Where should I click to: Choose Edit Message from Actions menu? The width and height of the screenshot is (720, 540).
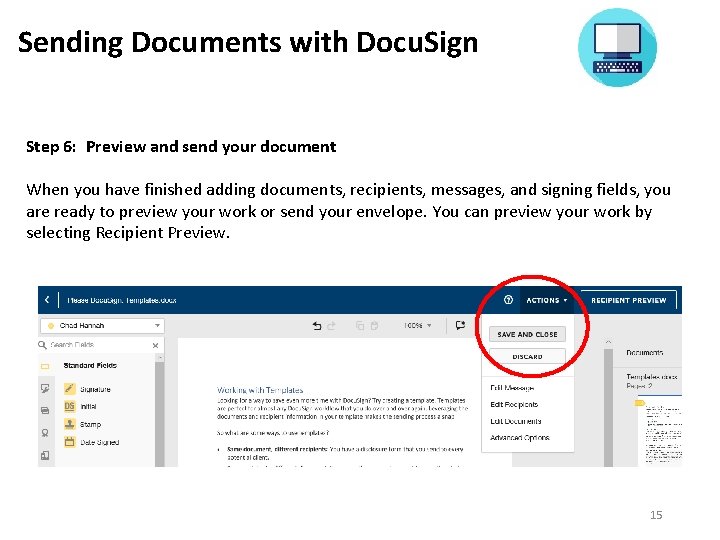(512, 388)
